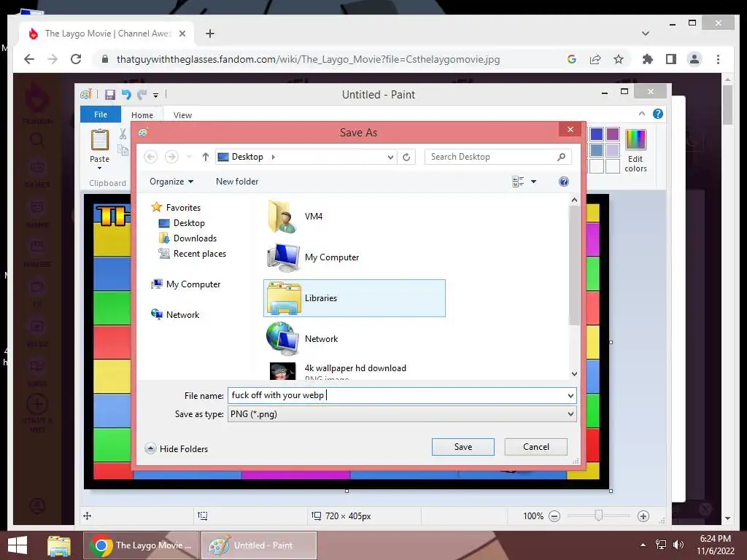
Task: Click Hide Folders toggle
Action: pos(177,448)
